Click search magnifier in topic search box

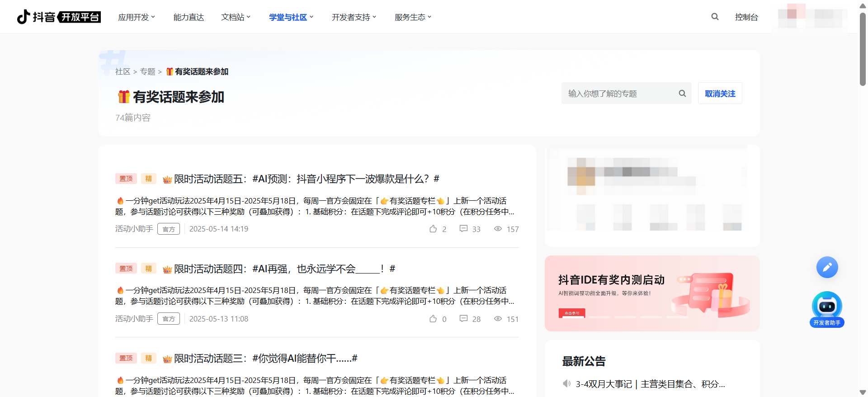[x=682, y=94]
